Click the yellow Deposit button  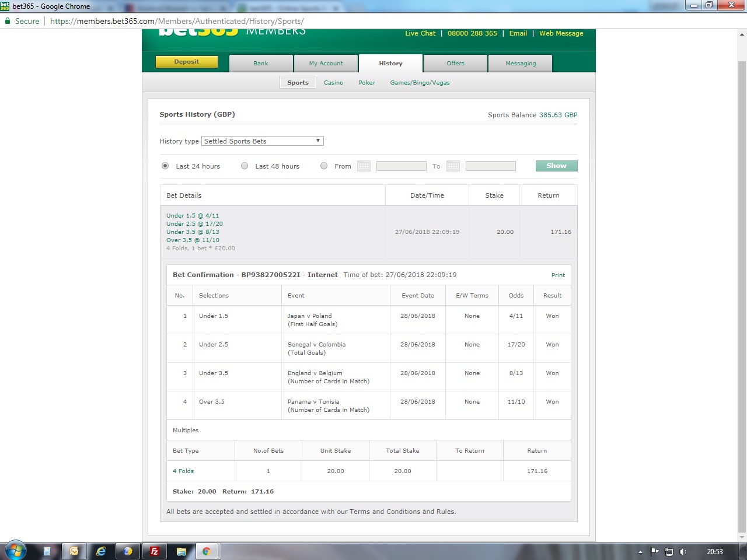(x=187, y=62)
